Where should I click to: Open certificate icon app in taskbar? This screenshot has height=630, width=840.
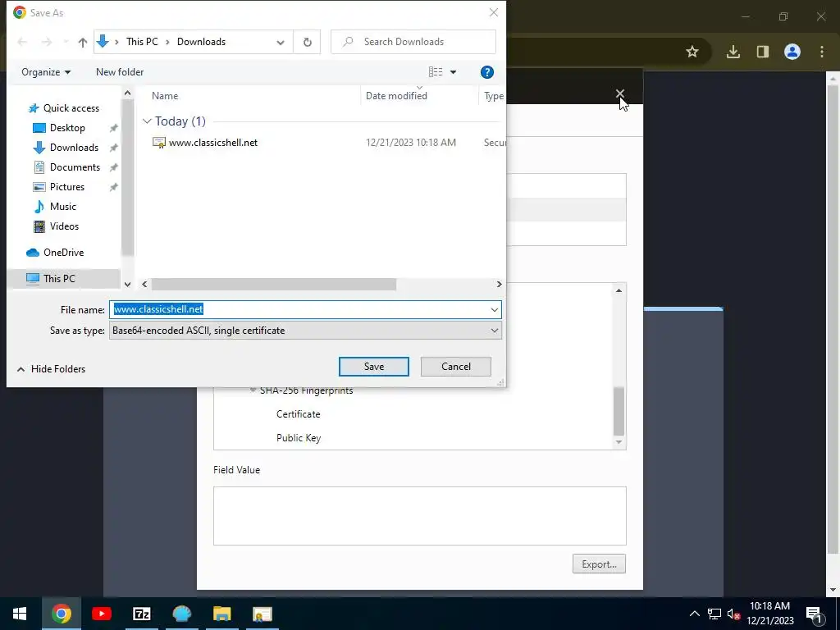262,614
